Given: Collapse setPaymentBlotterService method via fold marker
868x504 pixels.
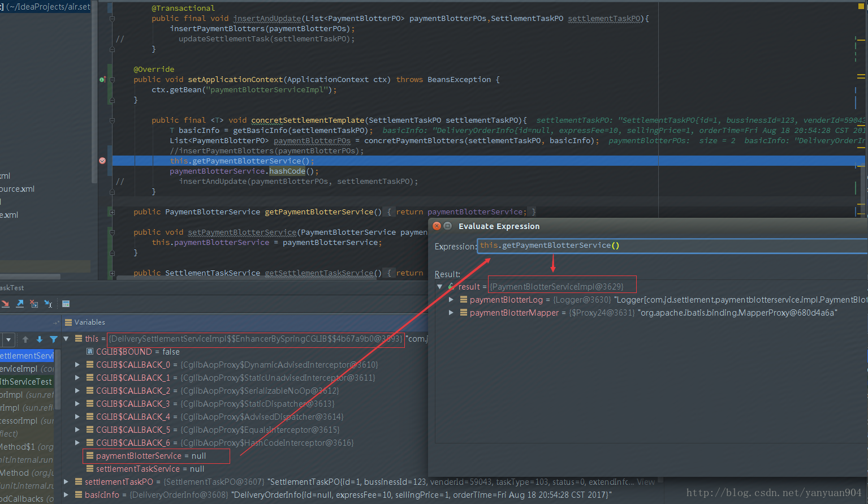Looking at the screenshot, I should [112, 232].
